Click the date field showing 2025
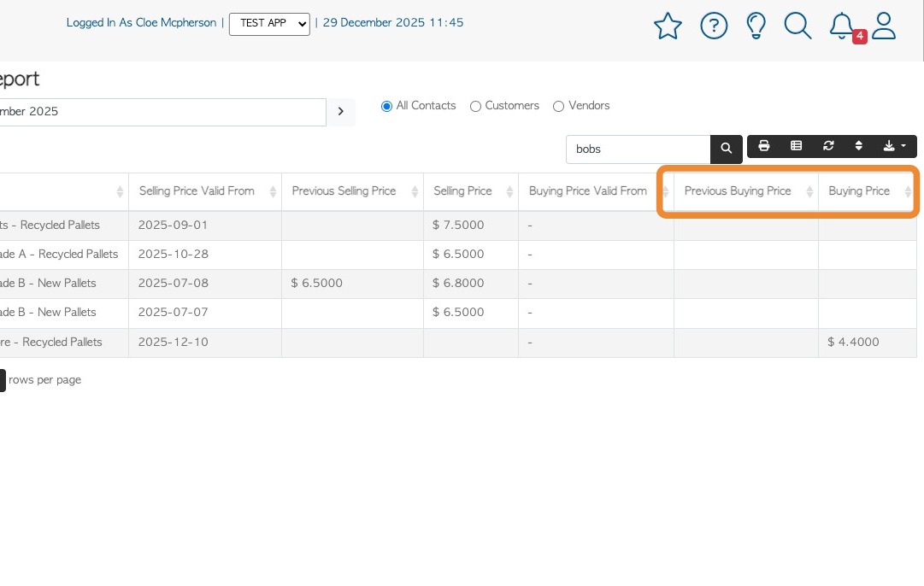 coord(162,112)
